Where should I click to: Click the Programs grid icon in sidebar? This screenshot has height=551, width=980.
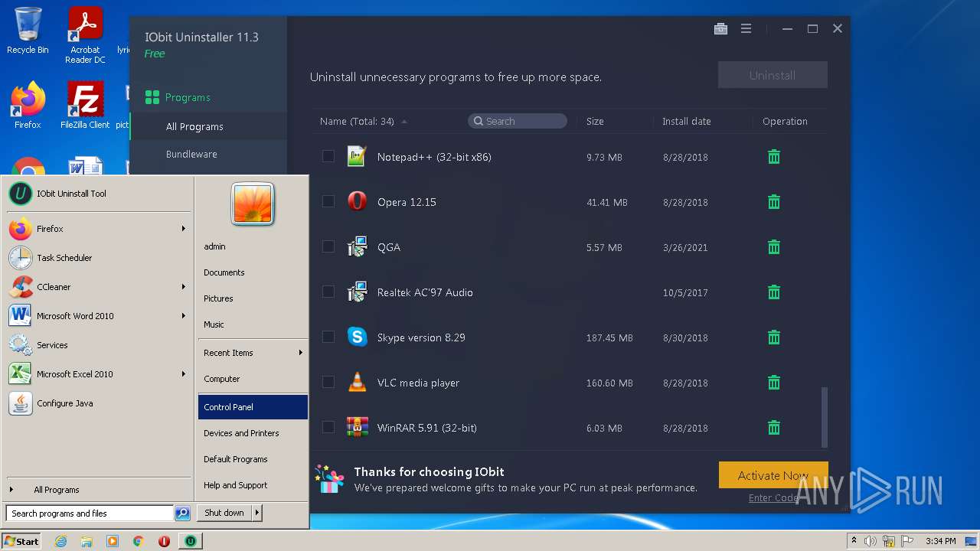coord(152,97)
